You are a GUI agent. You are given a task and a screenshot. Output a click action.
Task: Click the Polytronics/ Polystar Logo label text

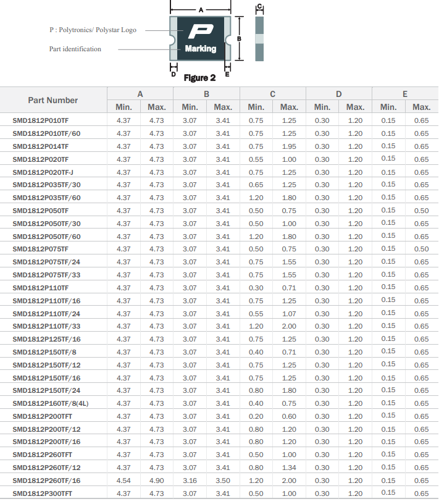tap(93, 30)
